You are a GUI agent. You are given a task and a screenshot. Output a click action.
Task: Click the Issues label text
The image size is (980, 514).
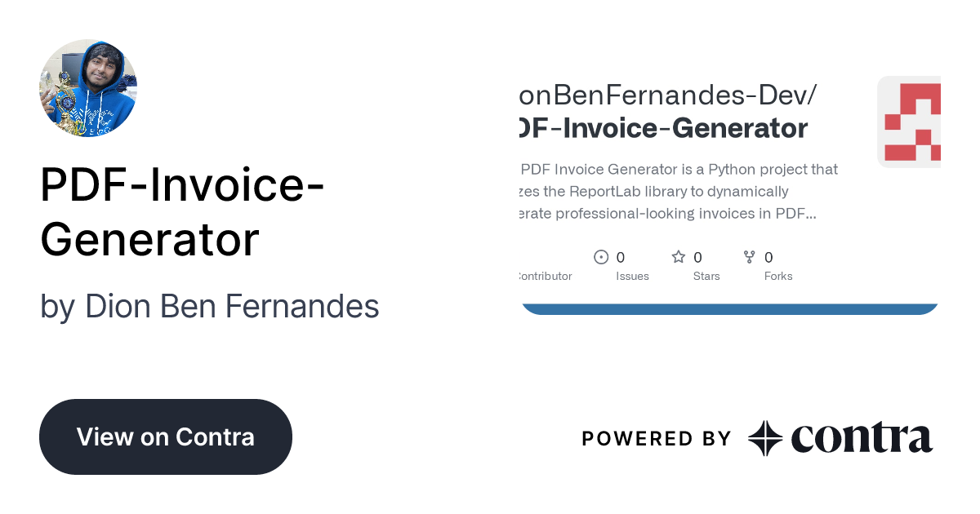(632, 276)
